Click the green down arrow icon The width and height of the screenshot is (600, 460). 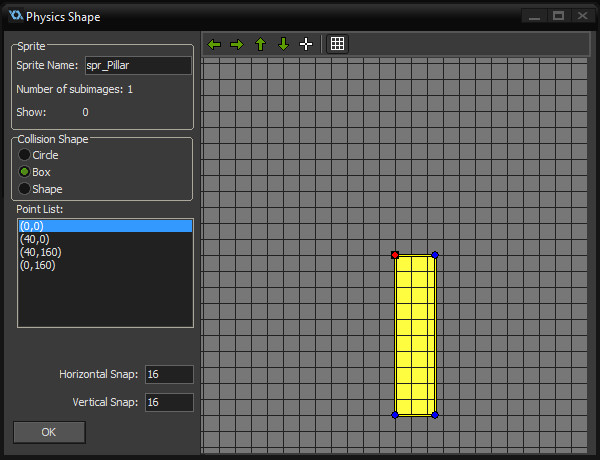[283, 44]
